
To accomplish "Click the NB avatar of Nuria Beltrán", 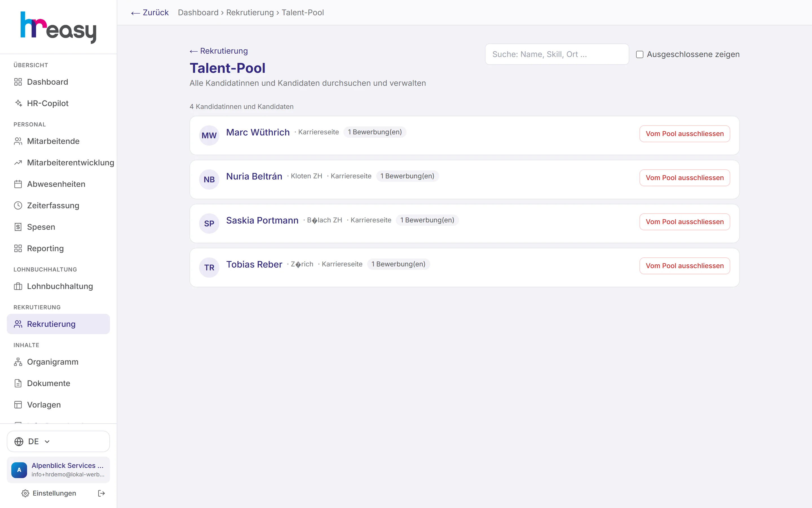I will (209, 179).
